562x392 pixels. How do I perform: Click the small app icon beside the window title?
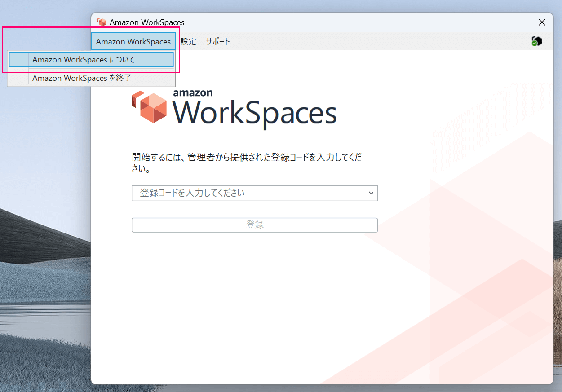tap(102, 22)
